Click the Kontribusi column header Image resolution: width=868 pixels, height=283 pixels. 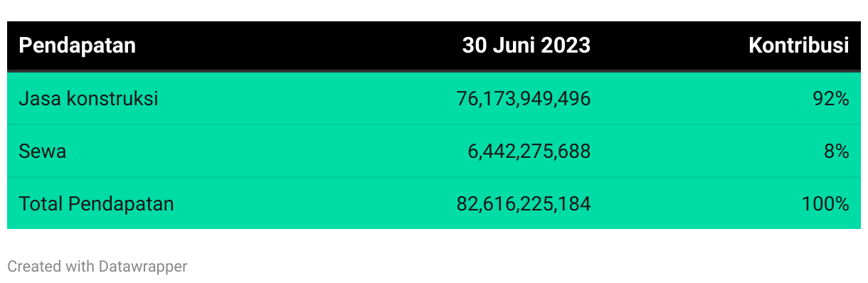[799, 46]
